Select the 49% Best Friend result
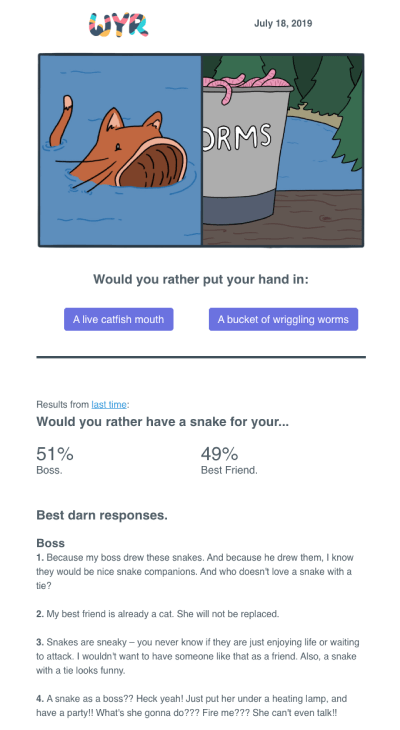 tap(229, 460)
